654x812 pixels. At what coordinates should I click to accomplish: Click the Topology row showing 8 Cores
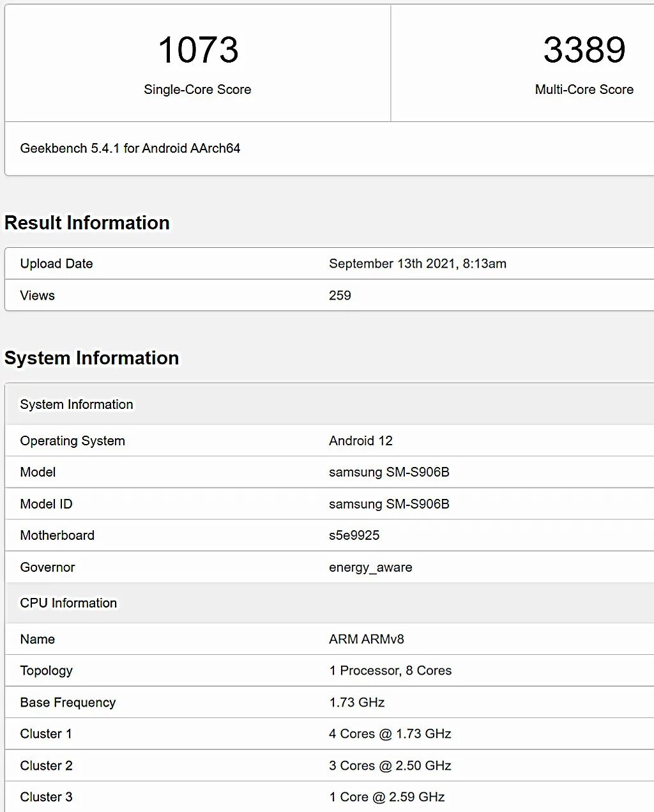pos(390,671)
